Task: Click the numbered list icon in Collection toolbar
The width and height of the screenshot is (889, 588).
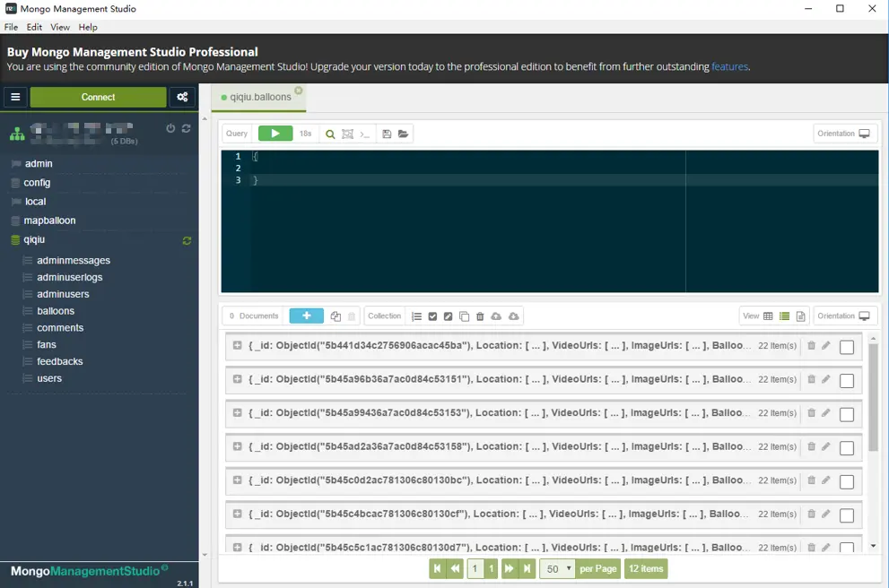Action: (417, 316)
